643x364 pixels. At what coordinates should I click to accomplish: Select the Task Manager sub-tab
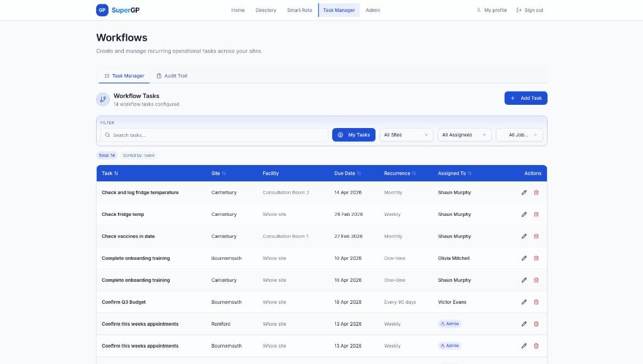[124, 76]
